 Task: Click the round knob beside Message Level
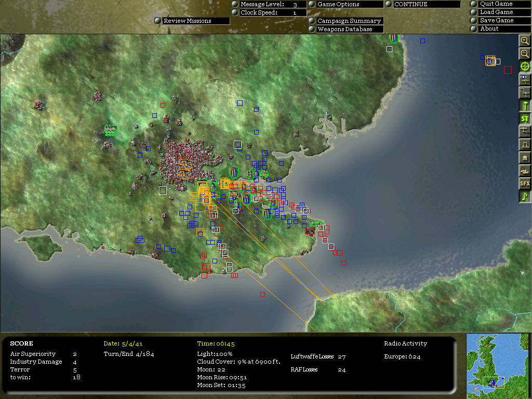[x=234, y=4]
